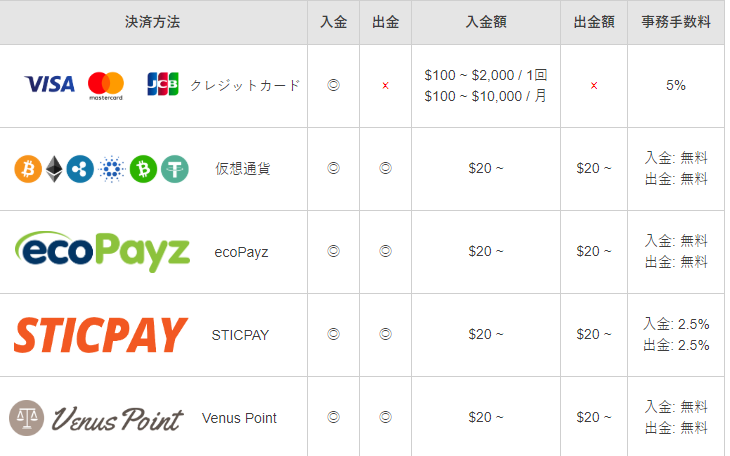The height and width of the screenshot is (456, 730).
Task: Click the JCB card logo
Action: (x=163, y=84)
